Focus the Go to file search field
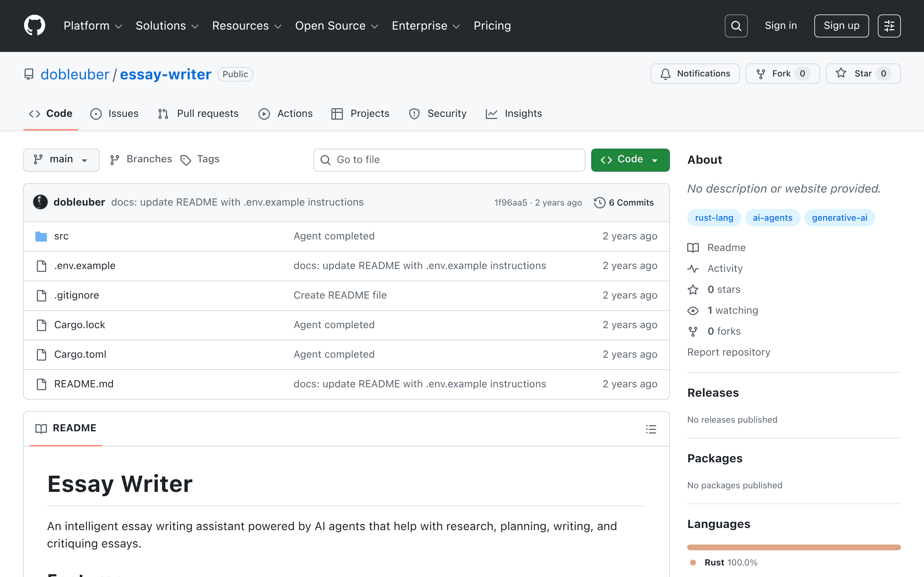The image size is (924, 577). point(449,159)
